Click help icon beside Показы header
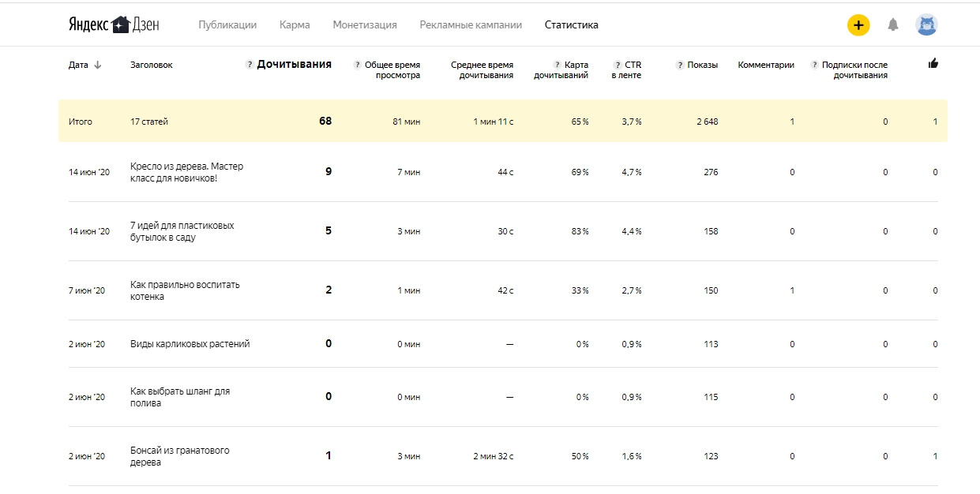This screenshot has height=494, width=980. [x=680, y=65]
